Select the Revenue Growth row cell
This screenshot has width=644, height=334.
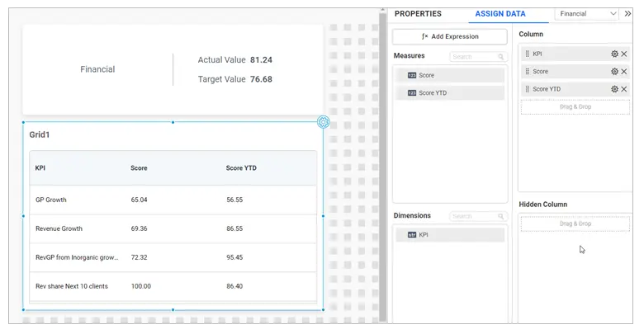pos(59,228)
